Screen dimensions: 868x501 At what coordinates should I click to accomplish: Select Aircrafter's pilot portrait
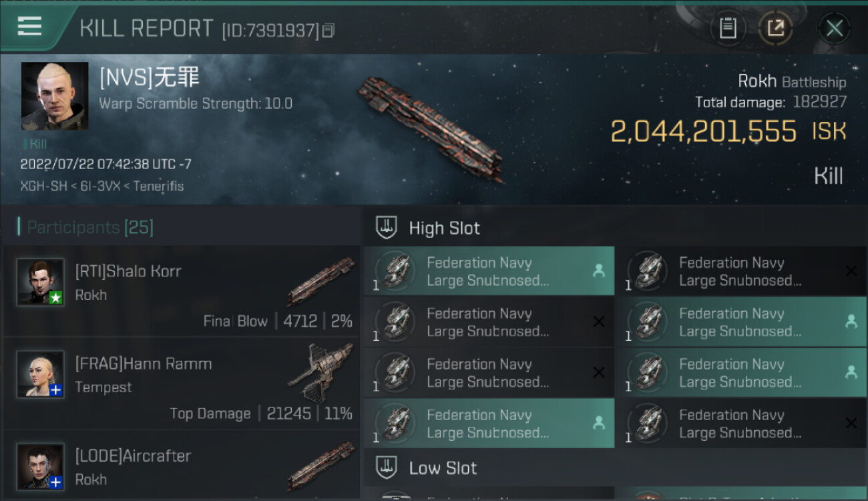tap(41, 466)
